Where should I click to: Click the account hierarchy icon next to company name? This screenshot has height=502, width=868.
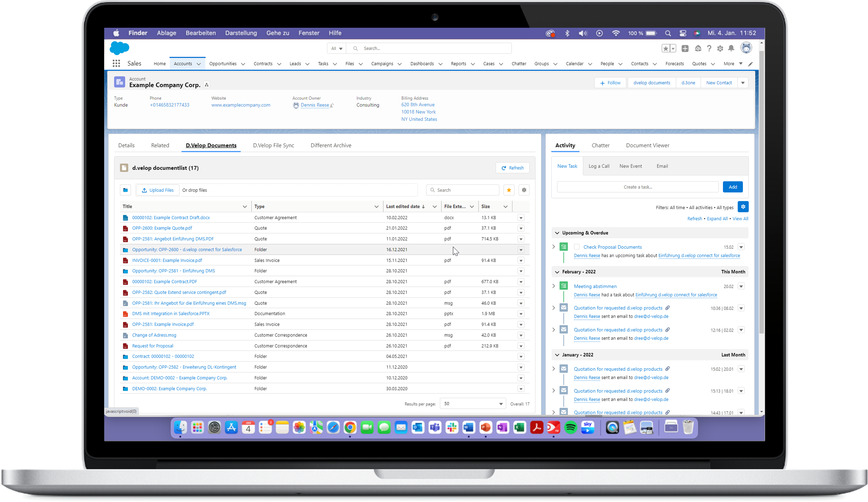tap(207, 85)
